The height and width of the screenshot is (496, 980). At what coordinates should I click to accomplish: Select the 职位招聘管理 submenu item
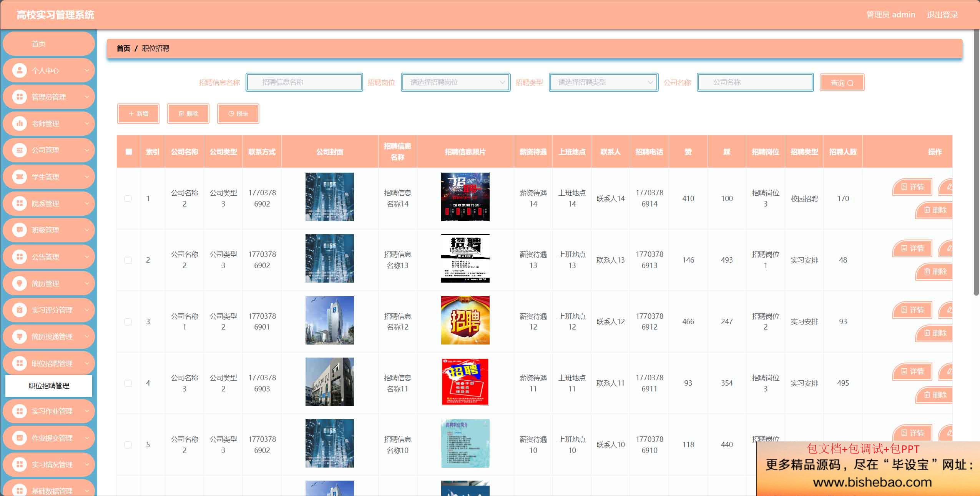(49, 386)
